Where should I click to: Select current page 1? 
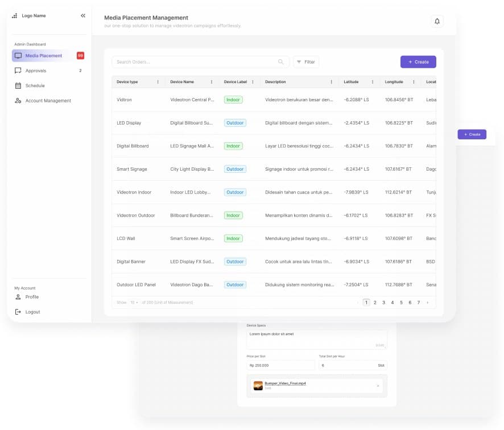366,303
